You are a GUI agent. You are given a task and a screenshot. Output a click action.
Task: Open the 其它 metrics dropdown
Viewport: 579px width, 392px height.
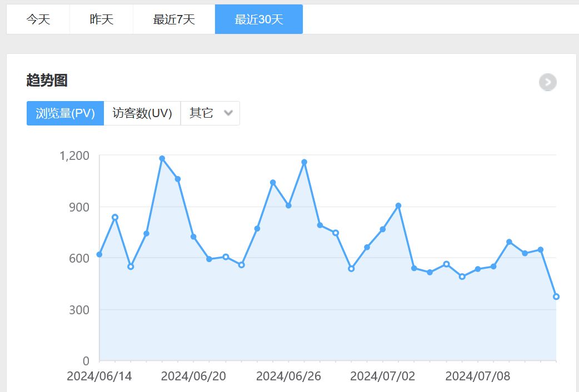pos(202,113)
